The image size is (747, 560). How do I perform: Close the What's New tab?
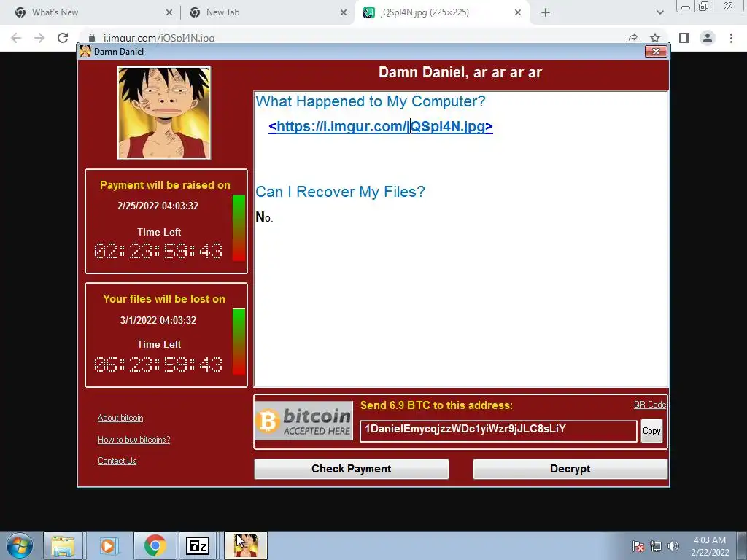(x=169, y=13)
